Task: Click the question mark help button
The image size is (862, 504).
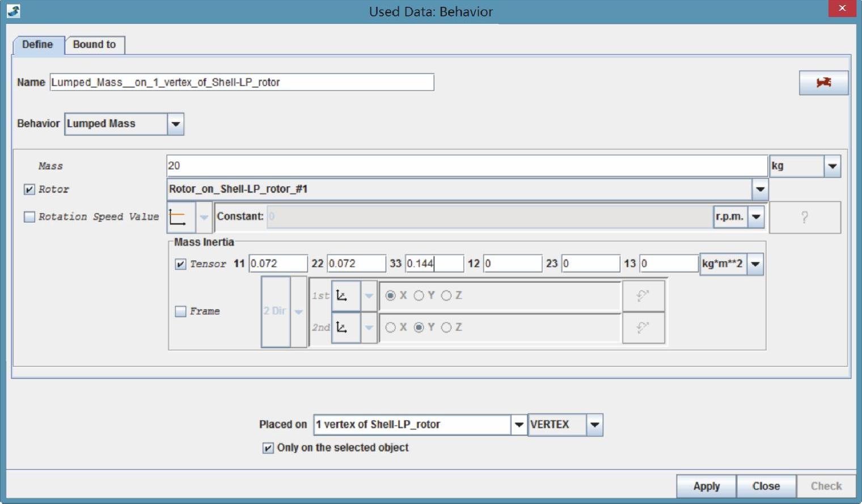Action: pyautogui.click(x=804, y=217)
